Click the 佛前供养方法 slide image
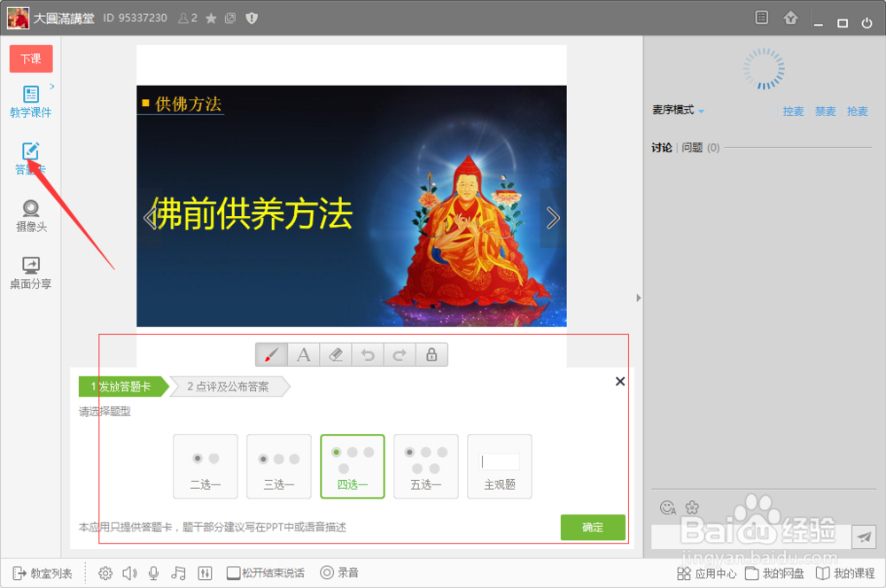The image size is (886, 588). 352,205
